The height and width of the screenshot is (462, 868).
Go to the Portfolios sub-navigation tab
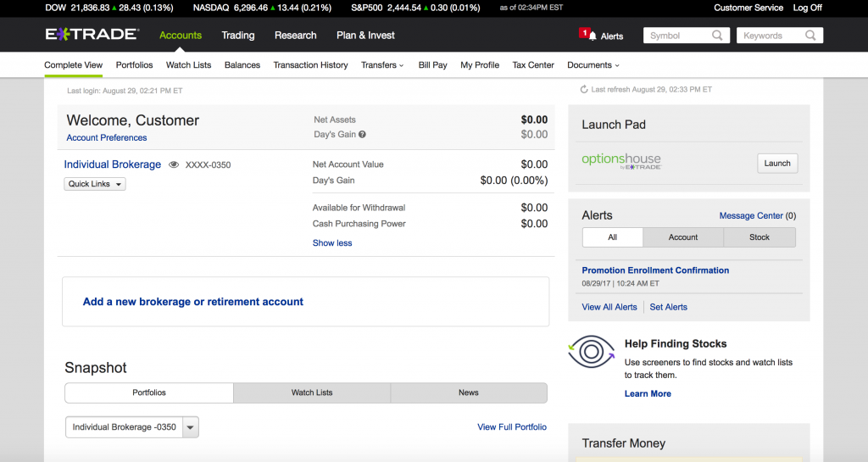click(x=134, y=64)
